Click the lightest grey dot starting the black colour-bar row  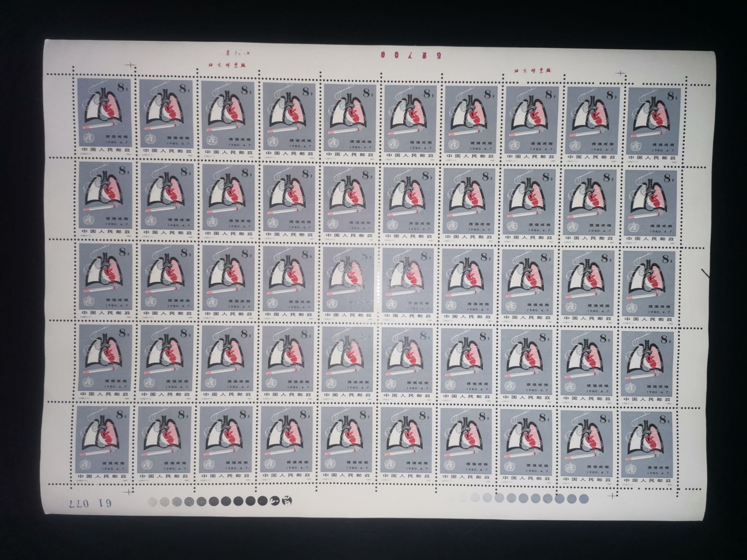pos(153,501)
